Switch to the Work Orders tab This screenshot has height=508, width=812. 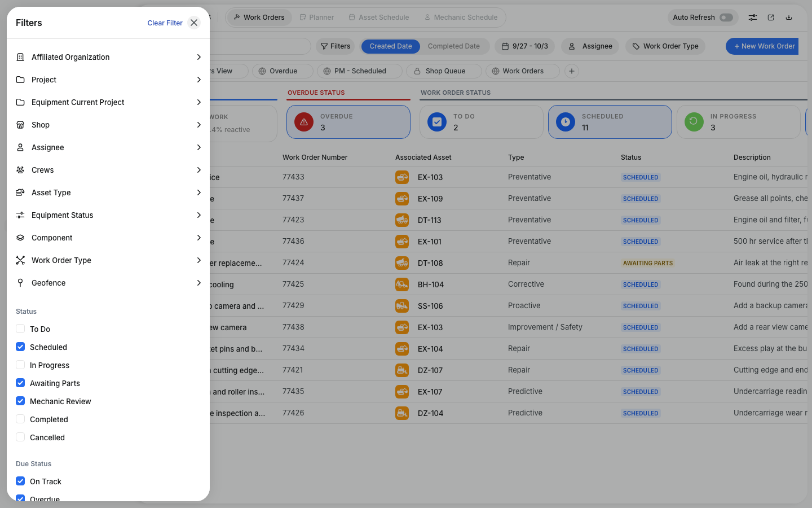pos(259,17)
